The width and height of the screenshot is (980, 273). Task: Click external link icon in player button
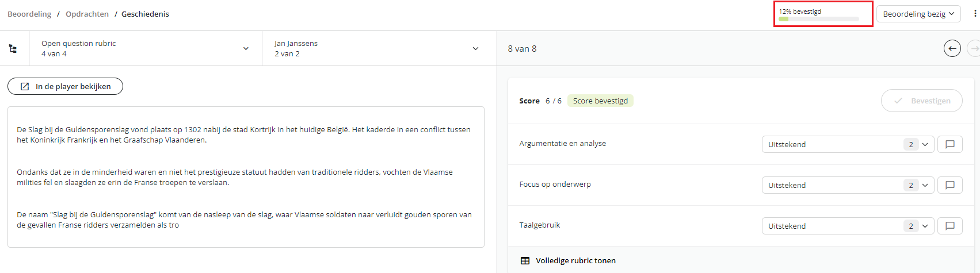click(x=25, y=86)
